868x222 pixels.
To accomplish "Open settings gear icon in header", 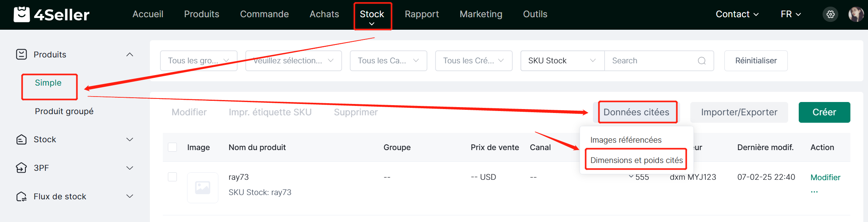I will (x=830, y=14).
